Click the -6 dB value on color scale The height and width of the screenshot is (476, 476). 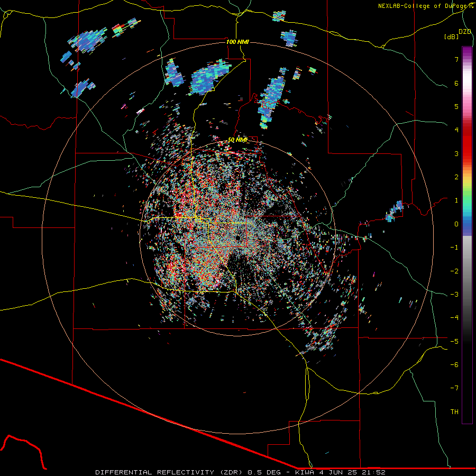[x=454, y=364]
